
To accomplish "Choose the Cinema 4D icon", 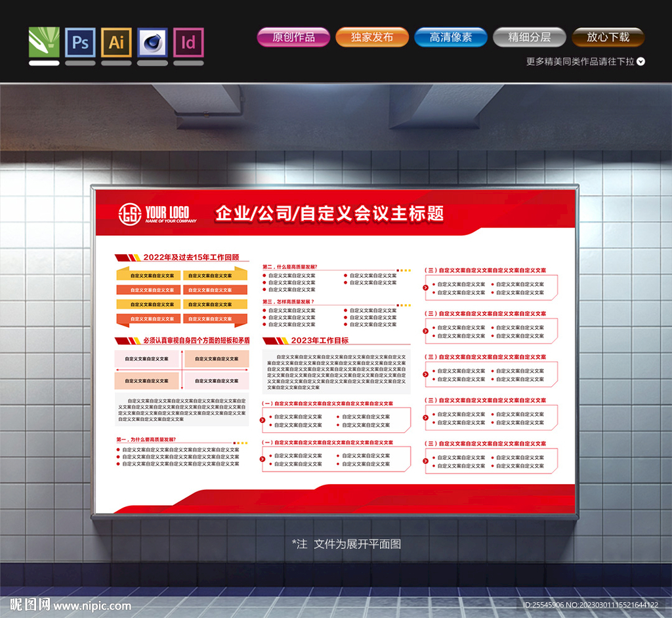I will pos(152,42).
